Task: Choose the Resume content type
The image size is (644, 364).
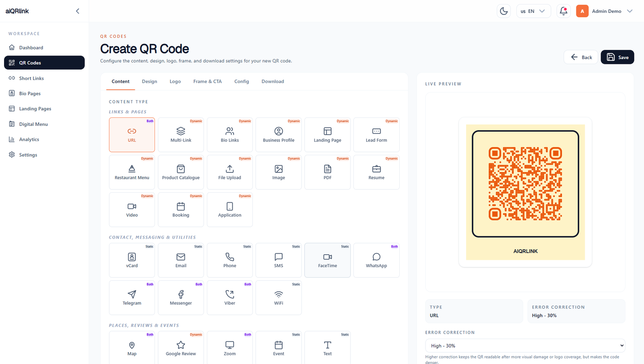Action: tap(376, 172)
